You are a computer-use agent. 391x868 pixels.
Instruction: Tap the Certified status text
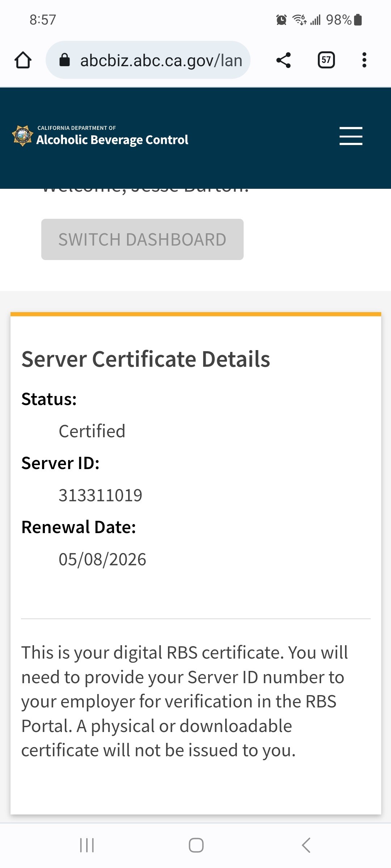pyautogui.click(x=92, y=431)
